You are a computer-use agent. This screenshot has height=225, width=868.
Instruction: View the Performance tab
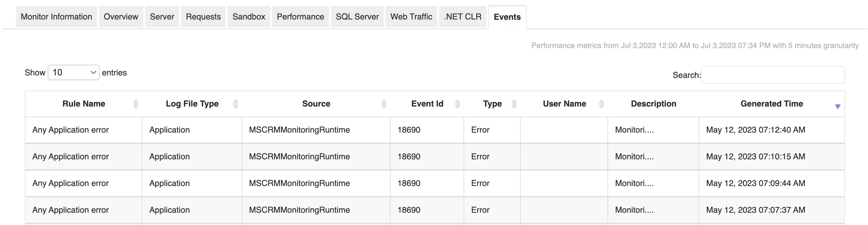[300, 17]
